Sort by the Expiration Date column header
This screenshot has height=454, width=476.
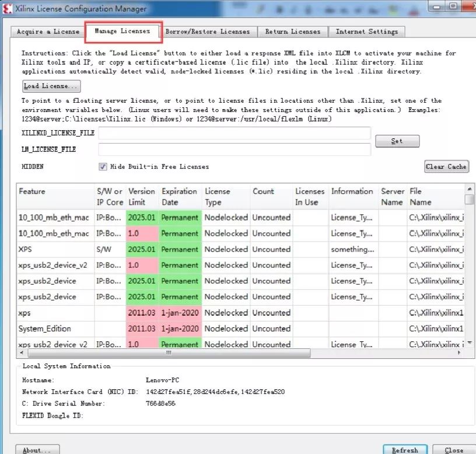coord(180,197)
